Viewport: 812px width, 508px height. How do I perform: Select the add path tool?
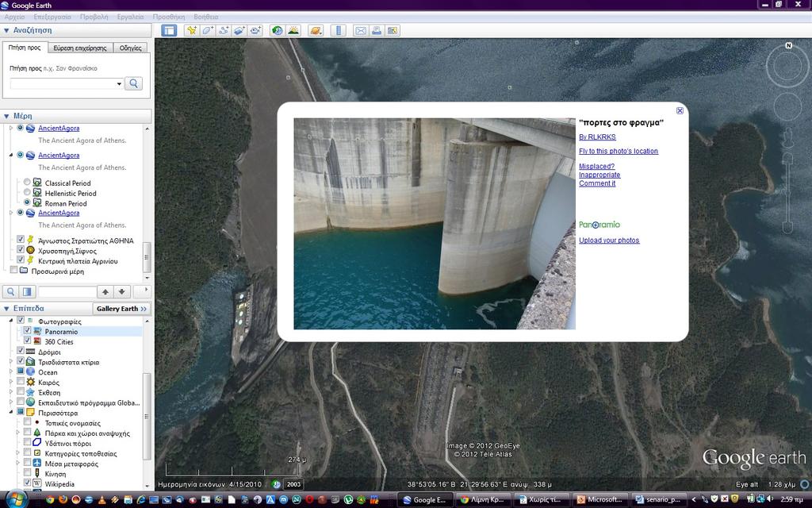tap(224, 31)
